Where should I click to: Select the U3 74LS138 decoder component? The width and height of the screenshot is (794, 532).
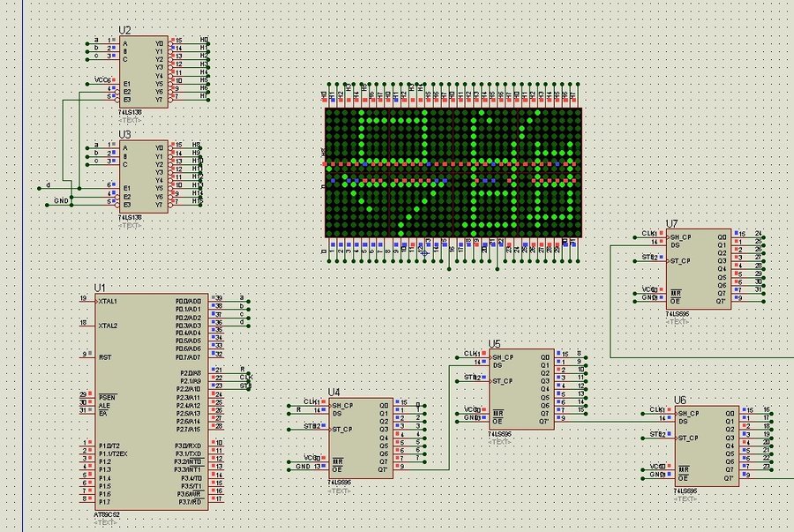pyautogui.click(x=143, y=175)
